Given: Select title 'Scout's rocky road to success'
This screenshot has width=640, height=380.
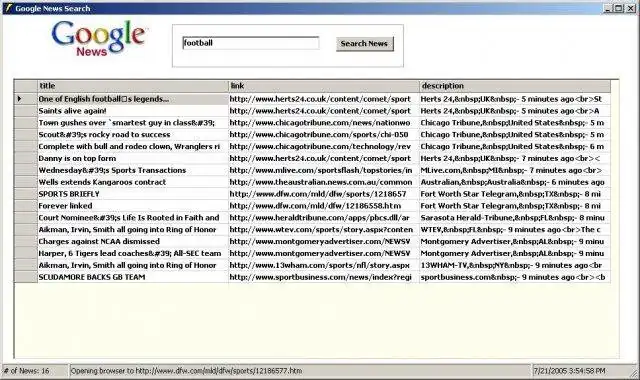Looking at the screenshot, I should 133,134.
